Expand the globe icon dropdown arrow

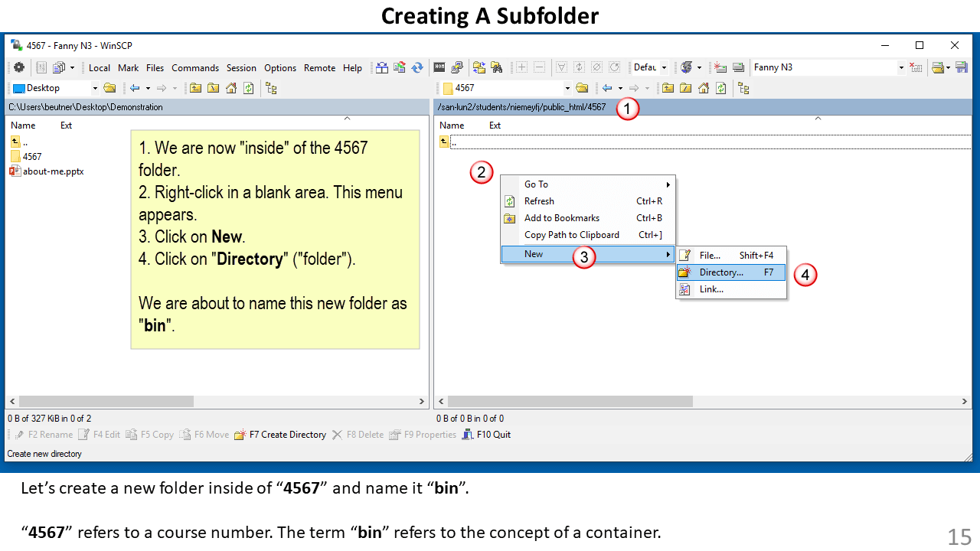tap(699, 67)
